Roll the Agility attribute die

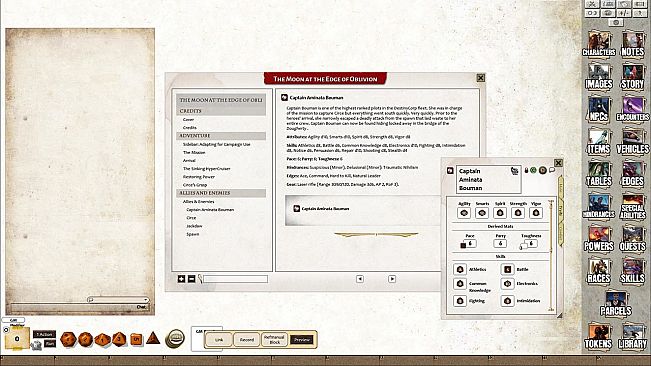(x=464, y=213)
